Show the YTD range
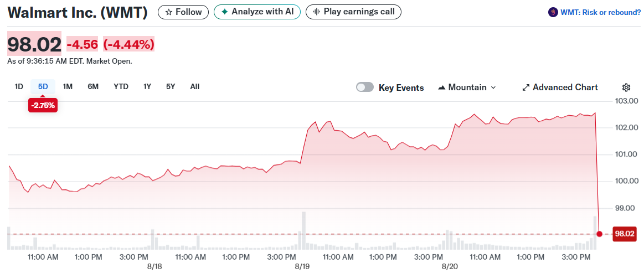Viewport: 644px width, 273px height. (121, 86)
